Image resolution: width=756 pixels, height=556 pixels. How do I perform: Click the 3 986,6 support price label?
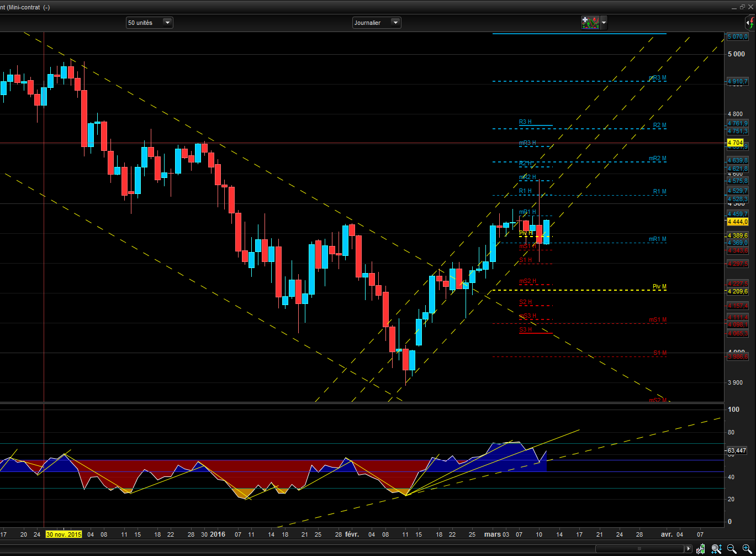coord(737,356)
